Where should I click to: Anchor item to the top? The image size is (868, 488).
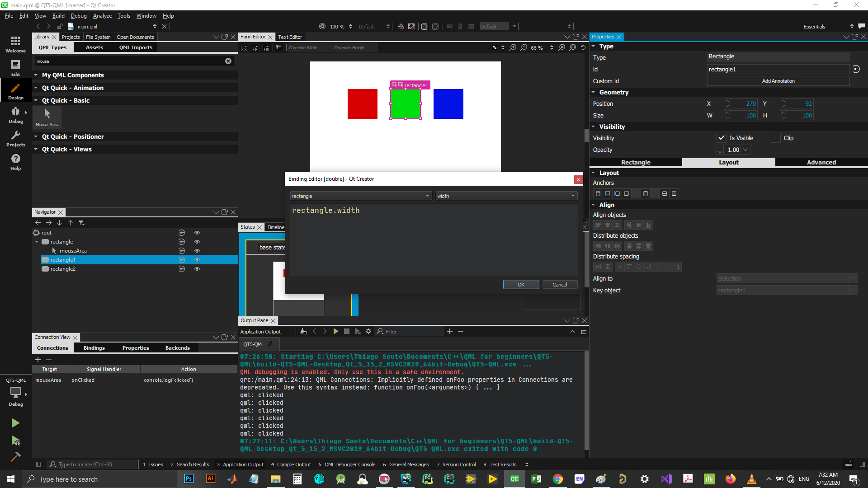[598, 193]
